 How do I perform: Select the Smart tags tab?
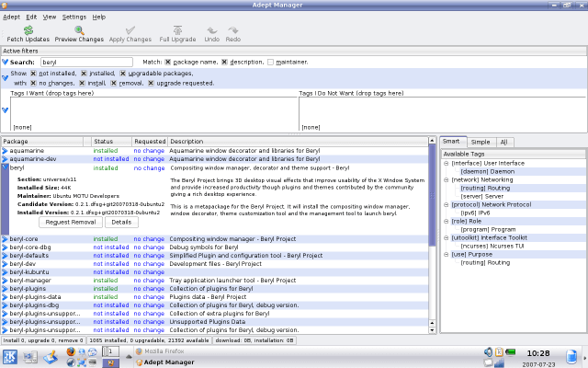453,142
